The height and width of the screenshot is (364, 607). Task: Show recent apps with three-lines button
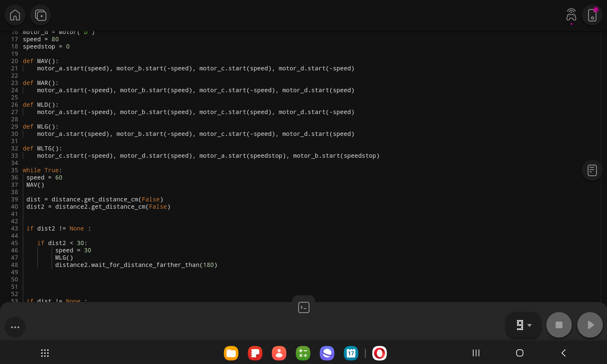coord(476,353)
